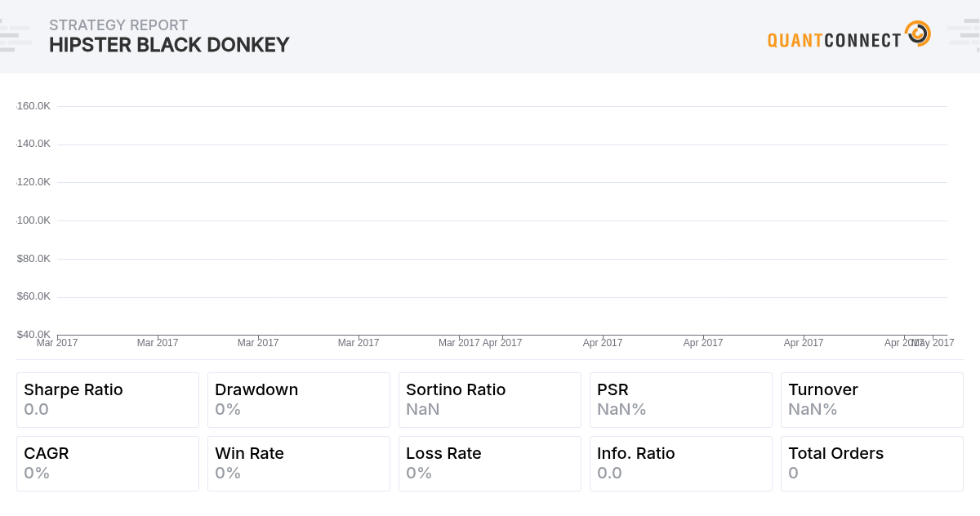Select the Sharpe Ratio card

pos(108,400)
